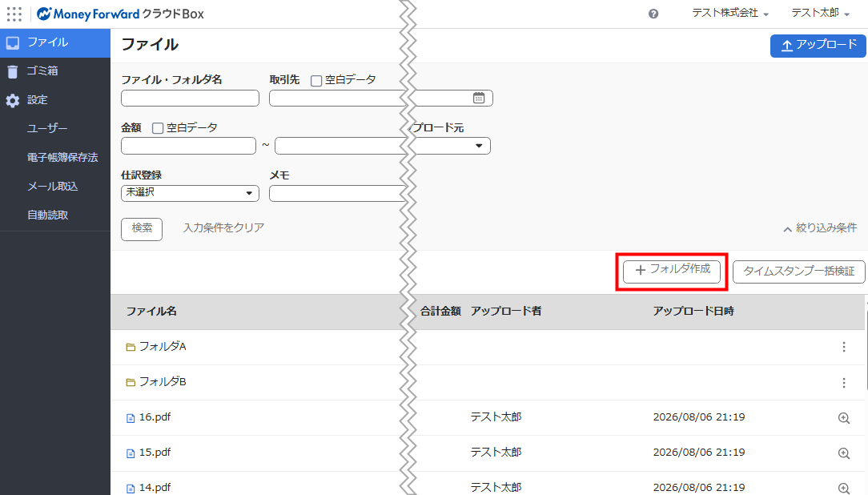
Task: Click upload date in 15.pdf row
Action: 699,453
